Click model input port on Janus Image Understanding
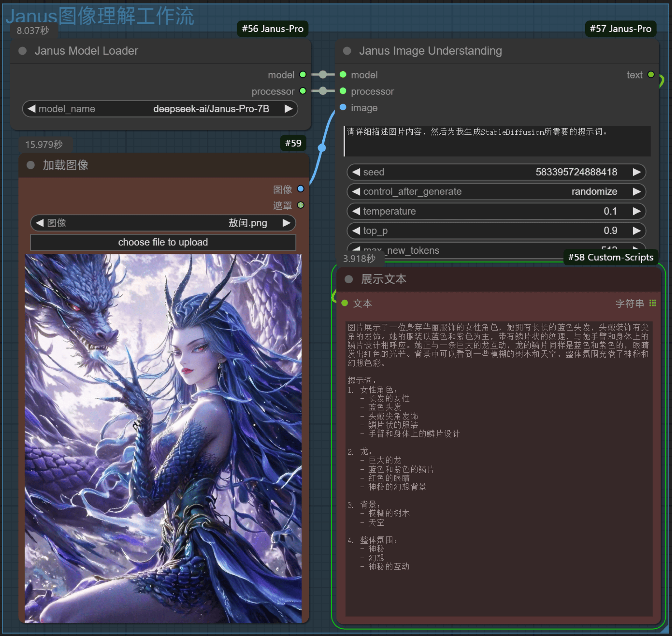Screen dimensions: 672x636 click(343, 75)
